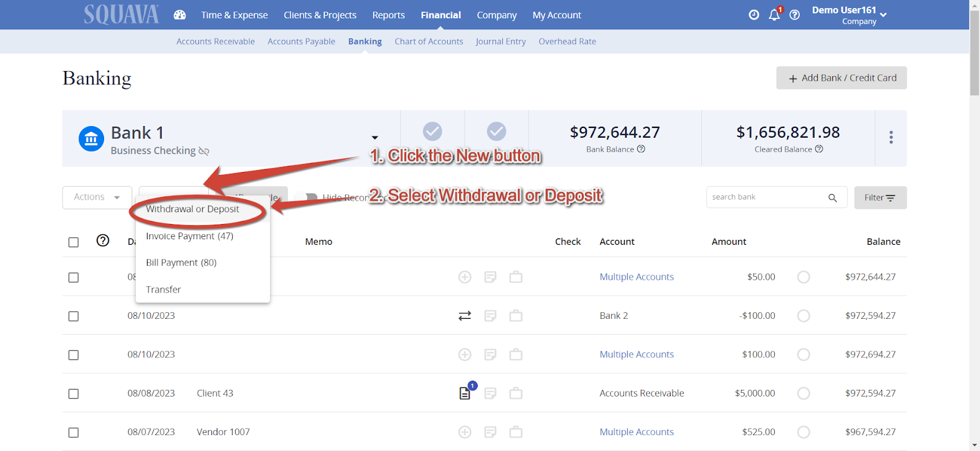Open Multiple Accounts link in $50.00 row
This screenshot has height=451, width=980.
click(x=636, y=277)
